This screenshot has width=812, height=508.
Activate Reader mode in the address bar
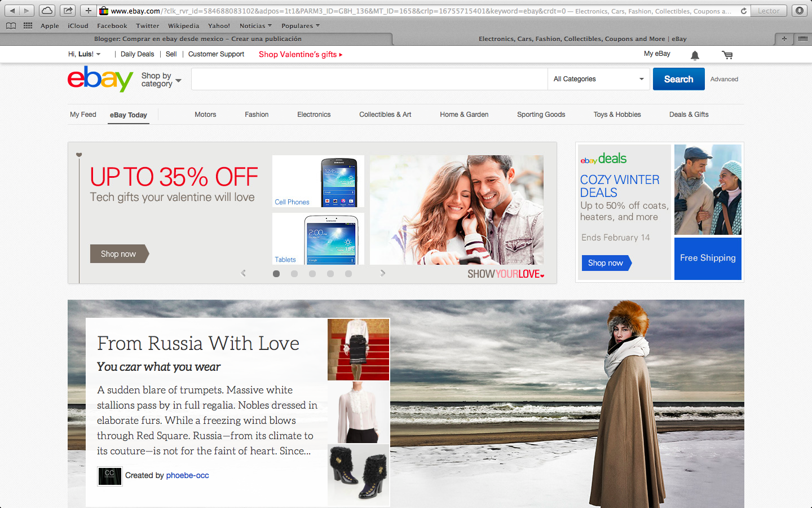tap(768, 10)
